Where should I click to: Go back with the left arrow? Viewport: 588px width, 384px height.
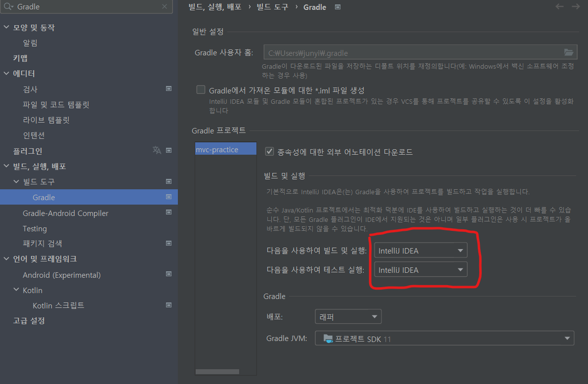pyautogui.click(x=559, y=6)
